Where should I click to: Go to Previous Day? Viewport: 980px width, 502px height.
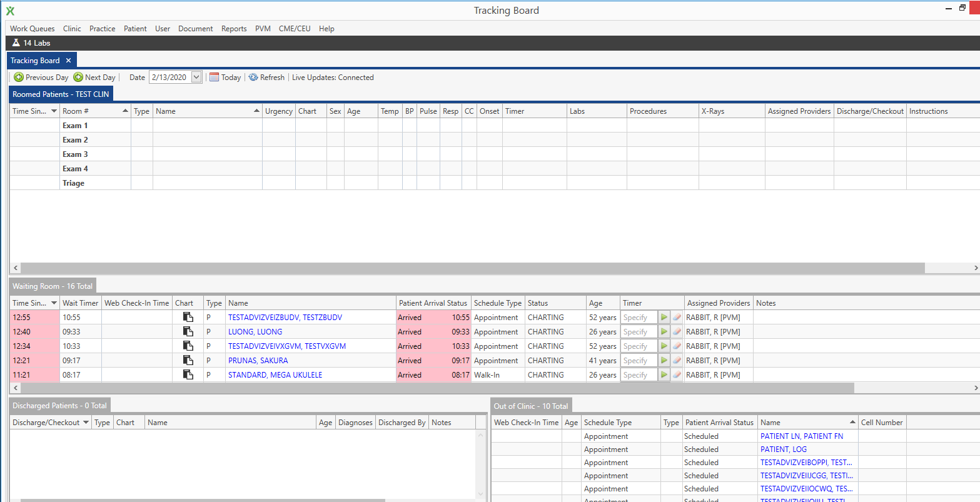[41, 78]
